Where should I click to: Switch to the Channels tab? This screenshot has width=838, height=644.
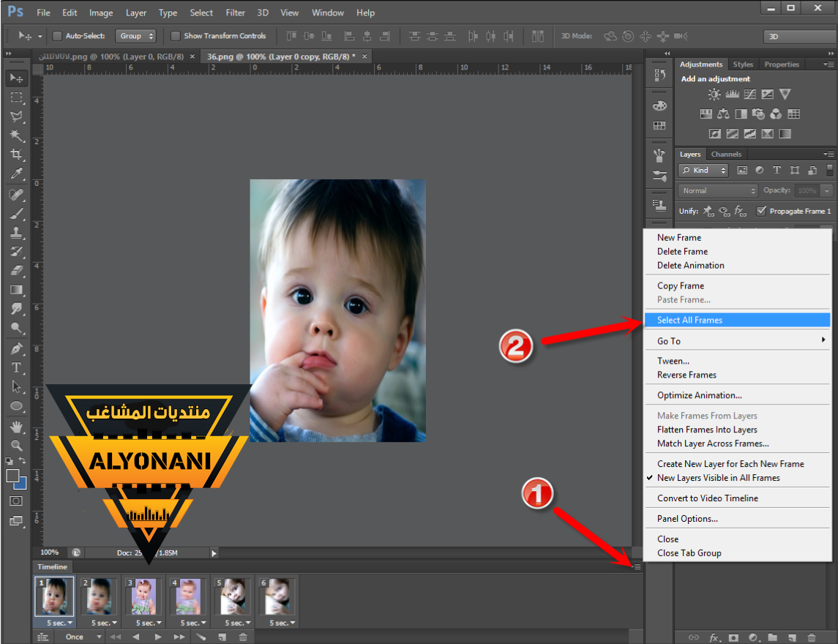point(726,154)
